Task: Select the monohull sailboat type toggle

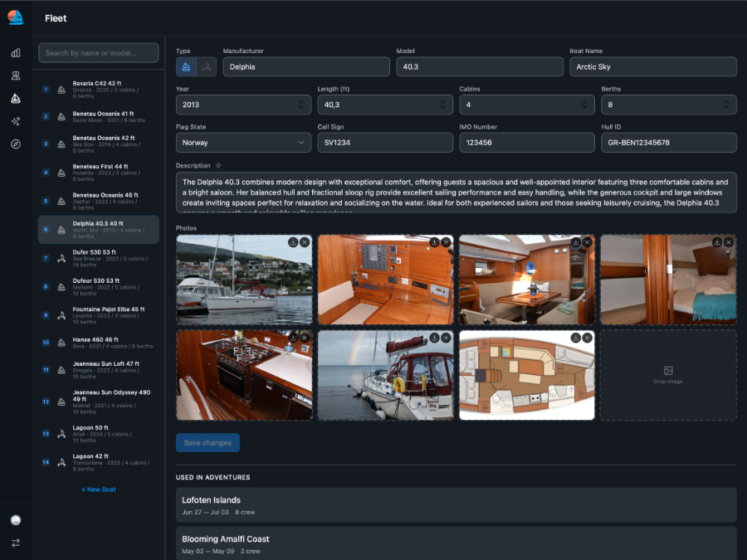Action: [187, 66]
